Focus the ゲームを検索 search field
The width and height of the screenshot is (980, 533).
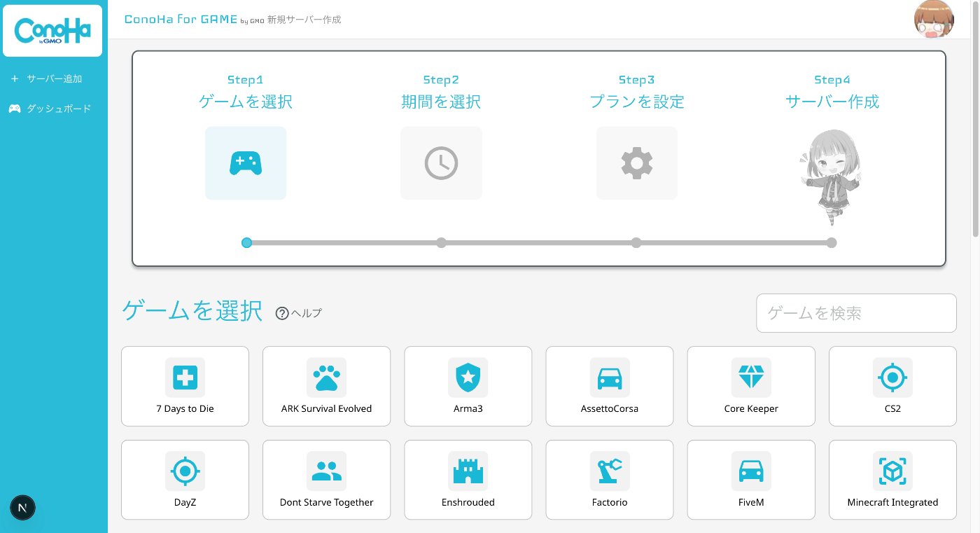coord(856,313)
